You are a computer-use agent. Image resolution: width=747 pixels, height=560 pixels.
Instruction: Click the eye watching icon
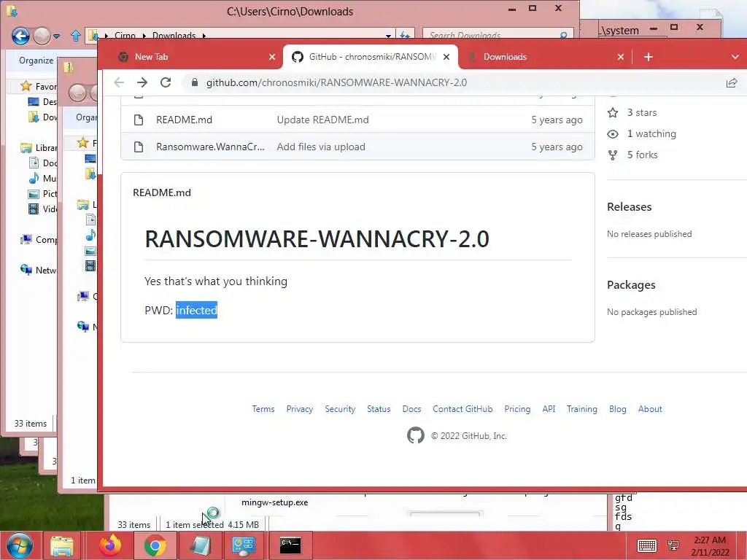(x=613, y=134)
